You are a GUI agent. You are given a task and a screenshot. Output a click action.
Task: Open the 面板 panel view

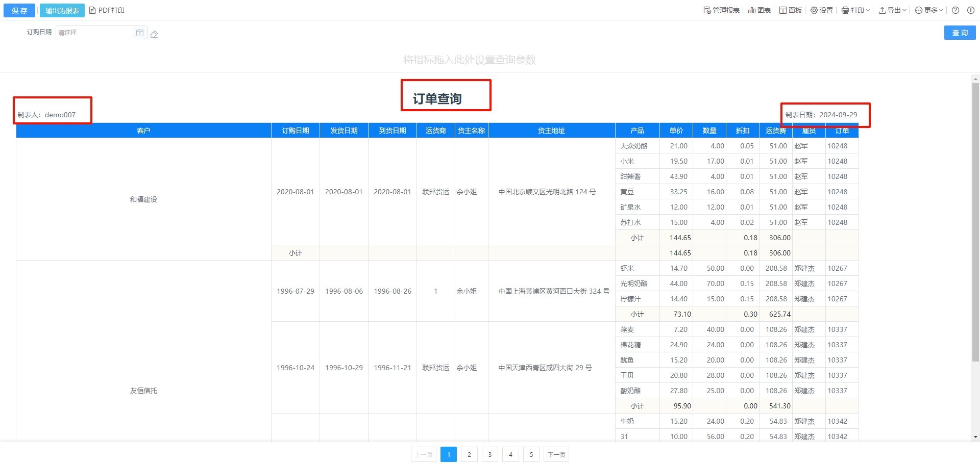(790, 10)
